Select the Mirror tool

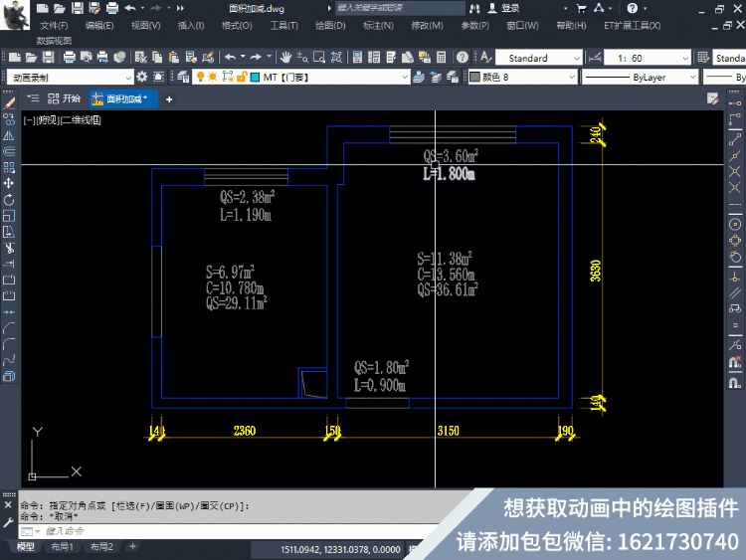click(9, 135)
